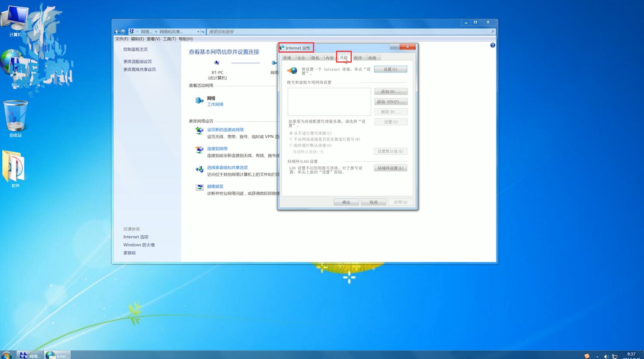Click the blue help icon in Control Panel
The image size is (644, 359).
[493, 45]
